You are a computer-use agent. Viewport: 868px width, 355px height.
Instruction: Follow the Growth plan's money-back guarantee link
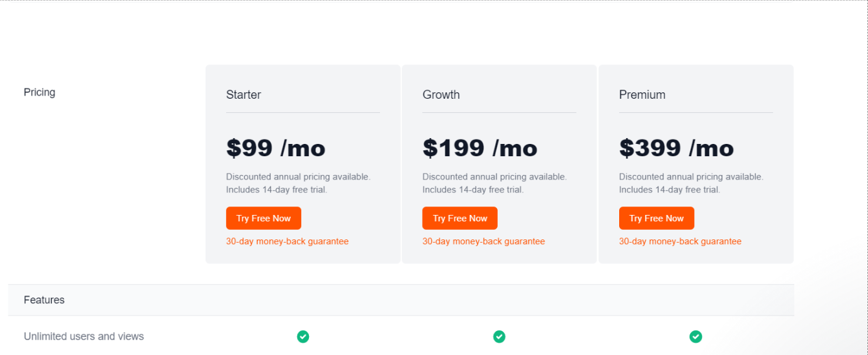pyautogui.click(x=483, y=241)
